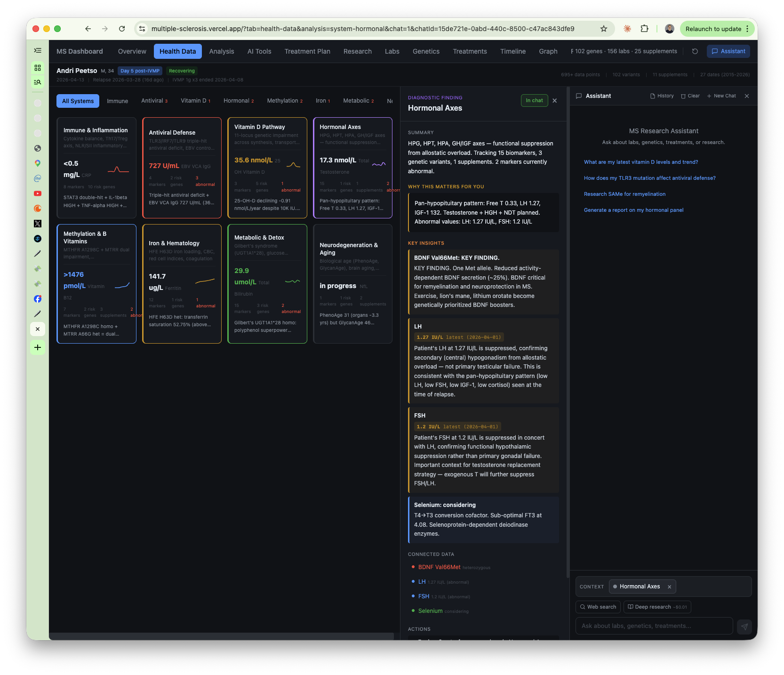Click the send message arrow icon
This screenshot has height=675, width=784.
pyautogui.click(x=744, y=627)
